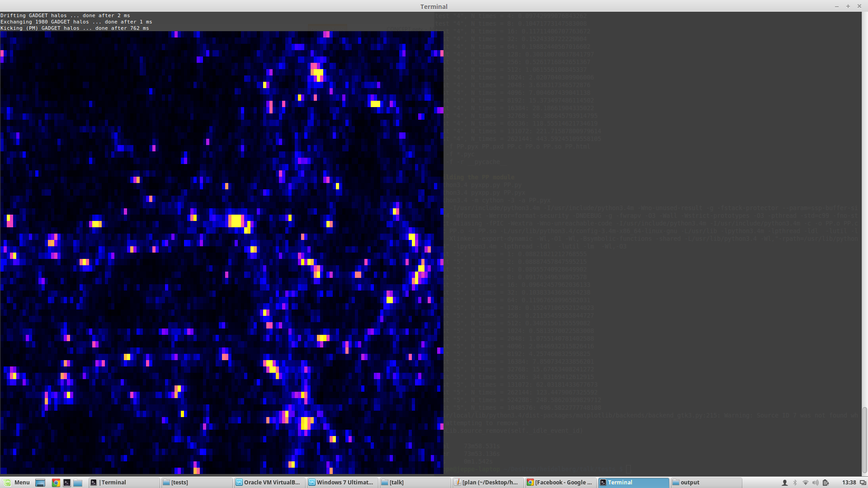This screenshot has height=488, width=868.
Task: Switch to the '|Terminal' taskbar window
Action: [x=124, y=483]
